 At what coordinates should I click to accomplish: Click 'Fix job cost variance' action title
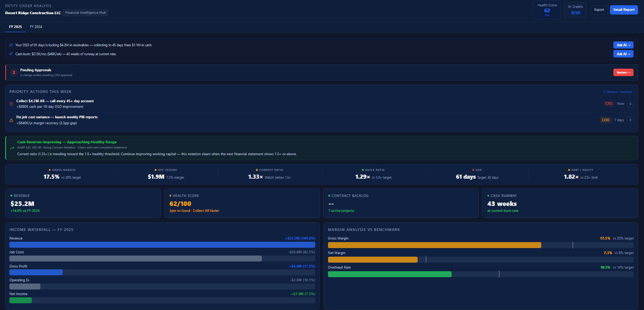(x=57, y=117)
